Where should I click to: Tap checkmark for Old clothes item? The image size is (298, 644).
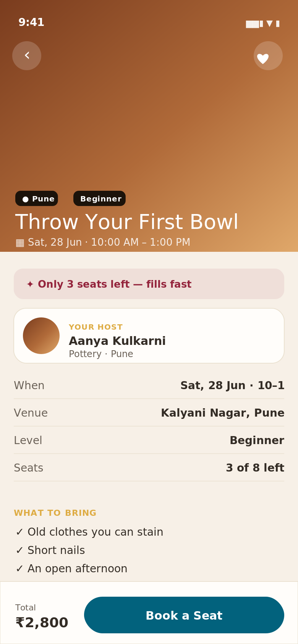pyautogui.click(x=19, y=532)
